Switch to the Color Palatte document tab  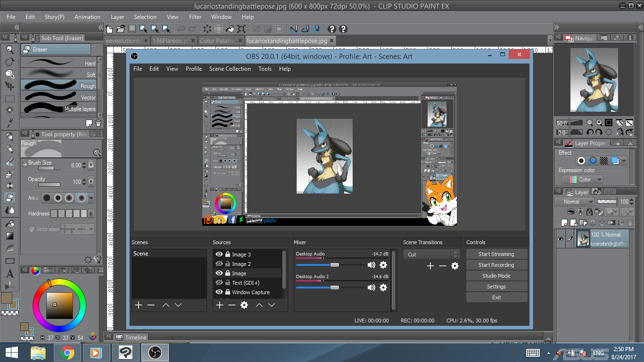217,41
